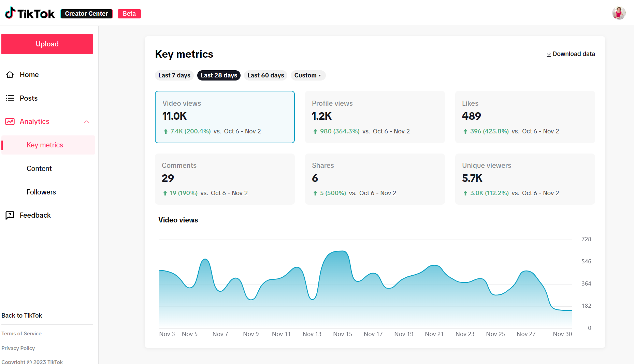Image resolution: width=634 pixels, height=364 pixels.
Task: Click the Nov 9 chart axis label
Action: (251, 334)
